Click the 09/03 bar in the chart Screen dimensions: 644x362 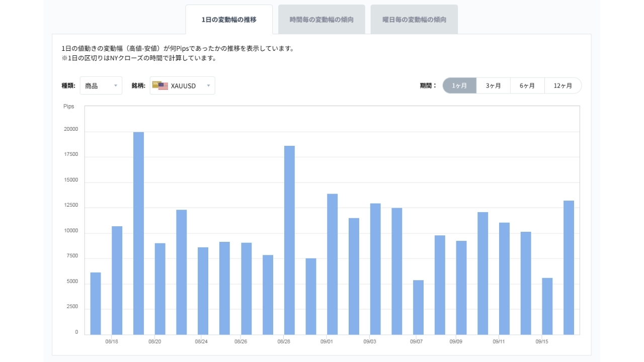375,269
